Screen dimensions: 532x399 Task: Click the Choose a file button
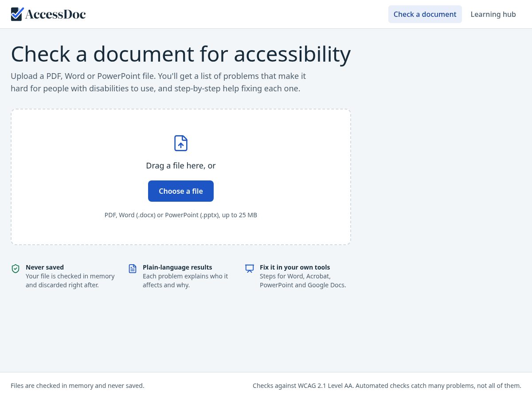point(181,191)
